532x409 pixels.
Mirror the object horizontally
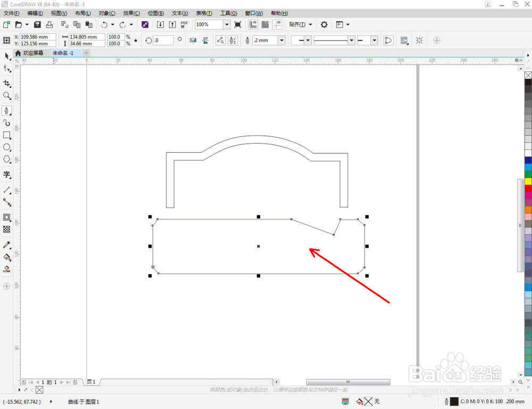click(193, 40)
